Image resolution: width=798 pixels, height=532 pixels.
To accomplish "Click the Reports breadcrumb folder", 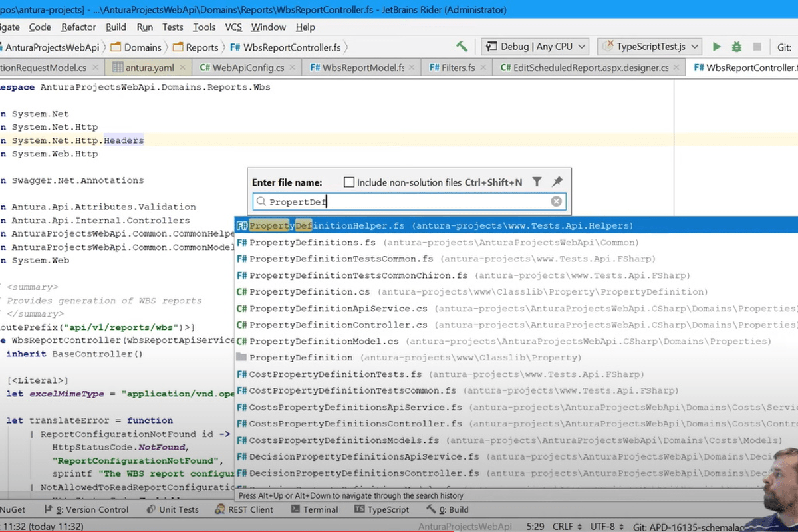I will tap(196, 47).
